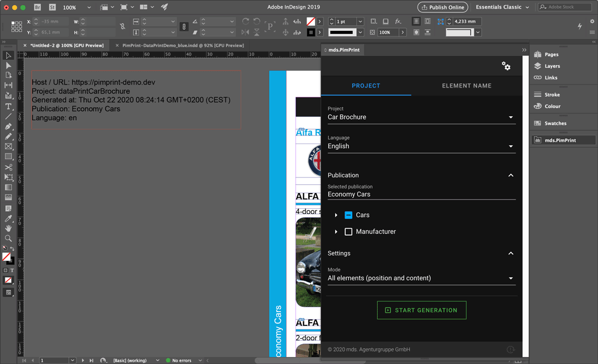Screen dimensions: 598x364
Task: Open the Stroke panel
Action: point(552,94)
